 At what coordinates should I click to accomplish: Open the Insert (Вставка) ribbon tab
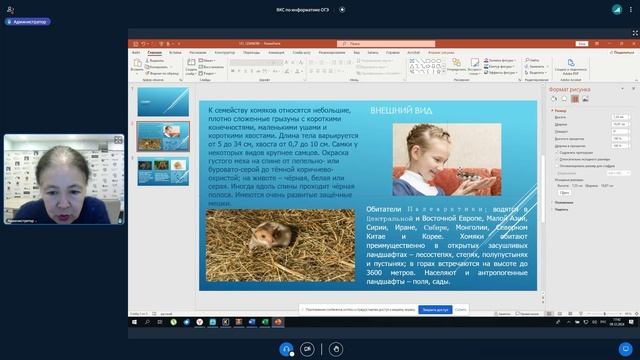(x=175, y=53)
